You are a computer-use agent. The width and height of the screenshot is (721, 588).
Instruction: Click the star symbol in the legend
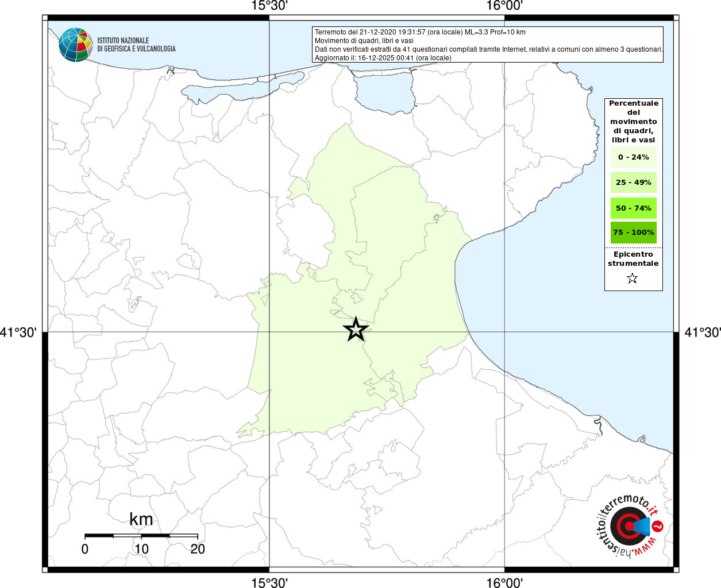tap(633, 278)
